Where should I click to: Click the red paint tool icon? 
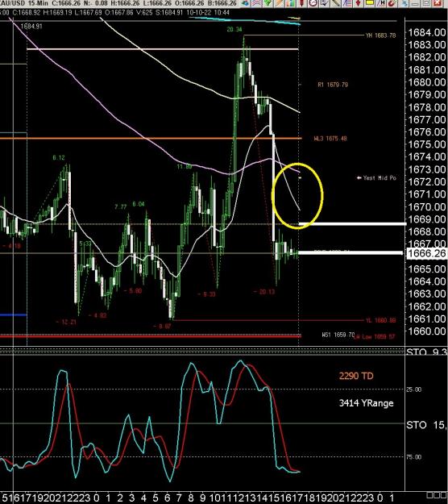(392, 3)
